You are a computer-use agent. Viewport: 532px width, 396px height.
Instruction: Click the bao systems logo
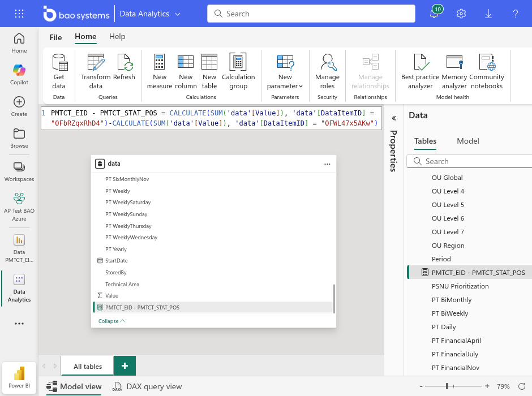76,14
